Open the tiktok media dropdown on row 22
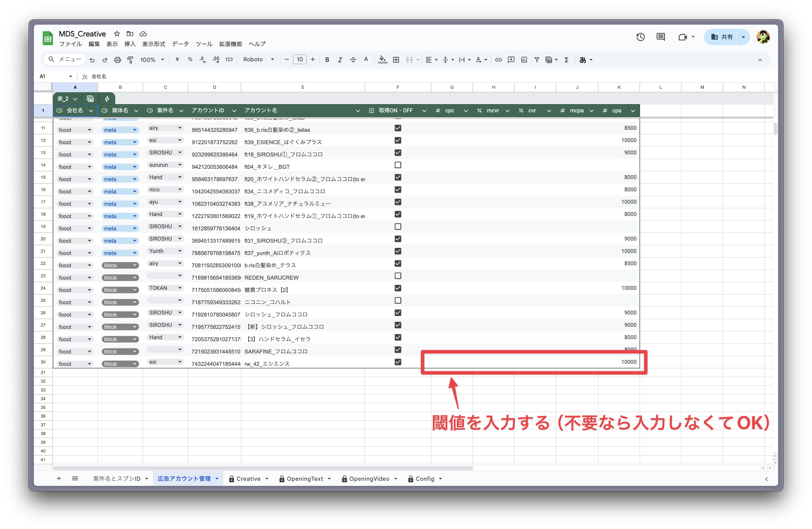 click(134, 265)
